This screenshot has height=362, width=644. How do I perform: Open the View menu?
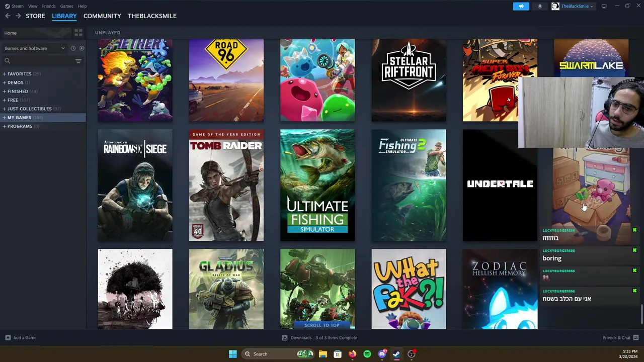click(33, 6)
